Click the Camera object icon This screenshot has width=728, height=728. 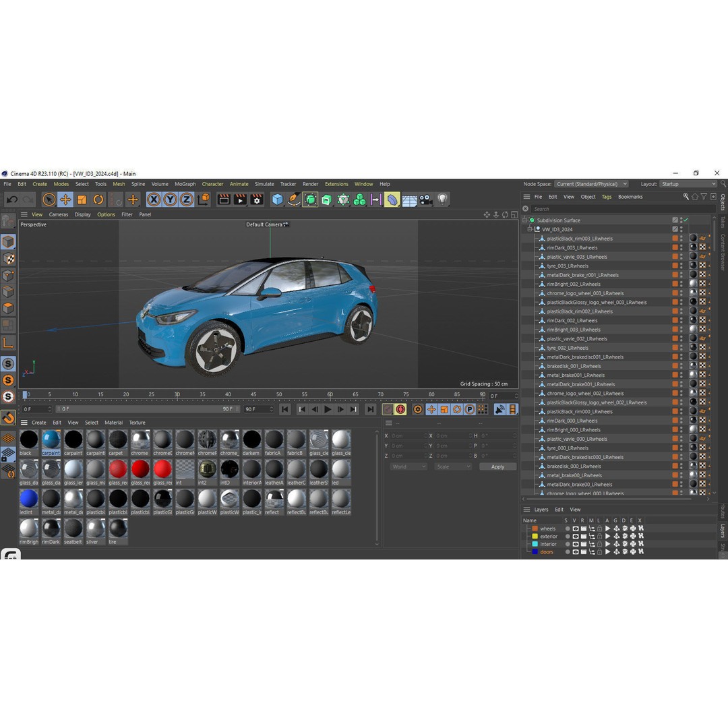425,200
